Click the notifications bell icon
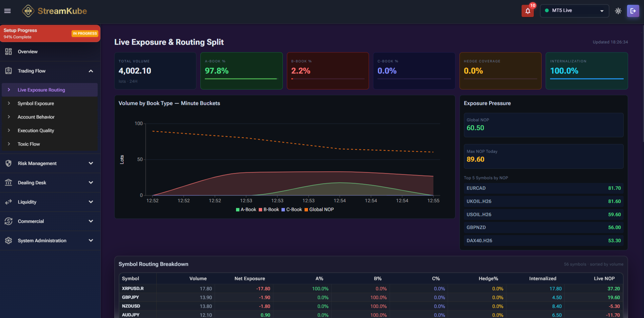Screen dimensions: 644x318 point(527,11)
